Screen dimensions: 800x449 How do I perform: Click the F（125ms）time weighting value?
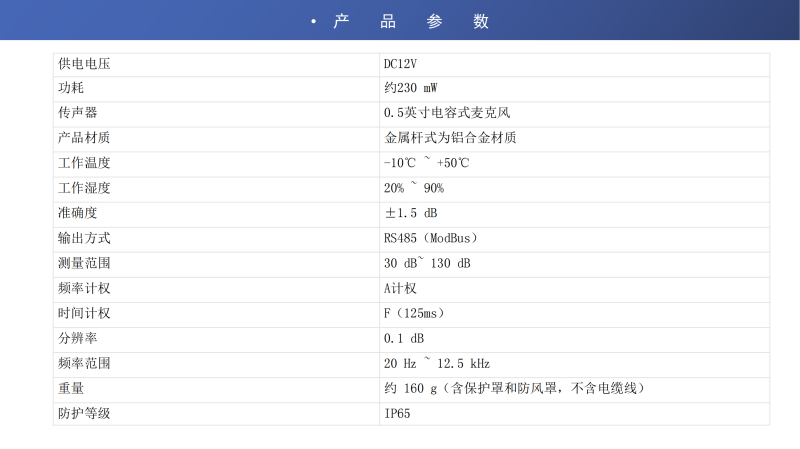point(414,313)
